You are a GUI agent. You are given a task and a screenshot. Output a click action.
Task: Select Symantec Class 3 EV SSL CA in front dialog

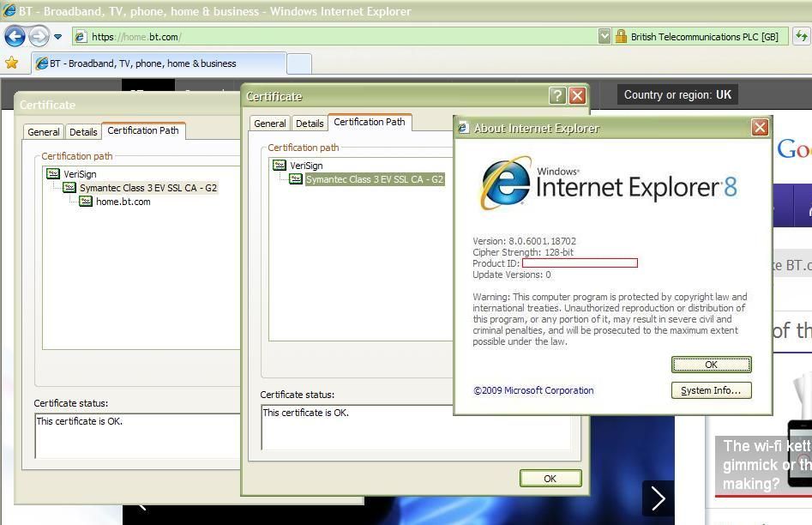click(375, 179)
